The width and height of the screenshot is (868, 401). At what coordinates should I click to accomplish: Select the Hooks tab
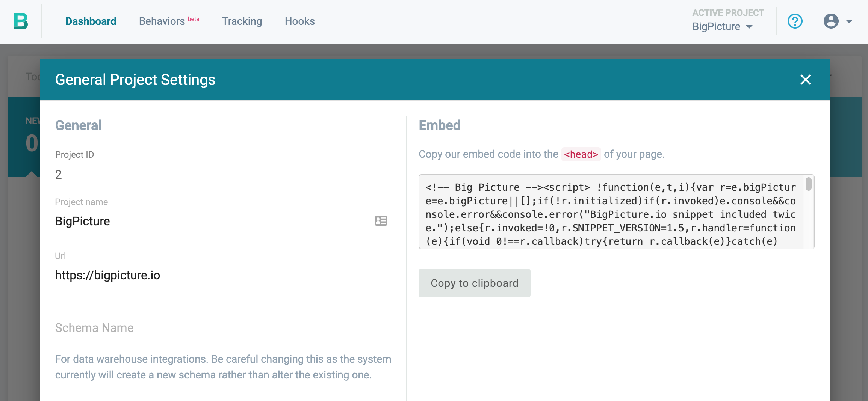pos(299,21)
